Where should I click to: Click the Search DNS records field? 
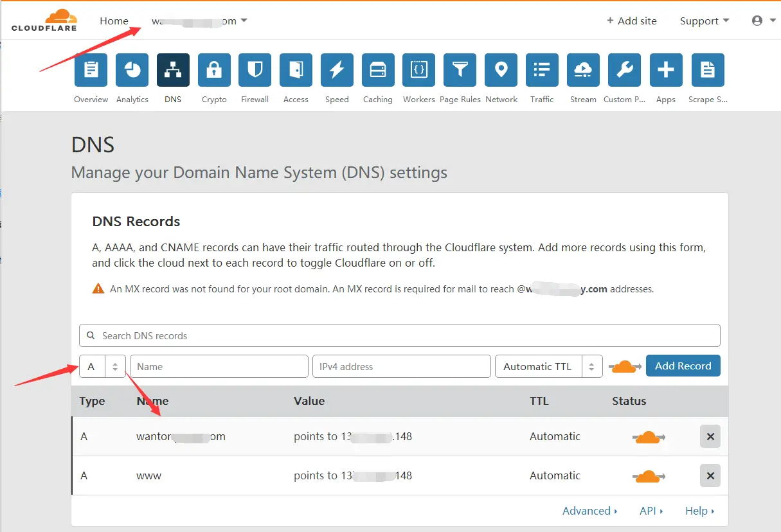pyautogui.click(x=399, y=335)
